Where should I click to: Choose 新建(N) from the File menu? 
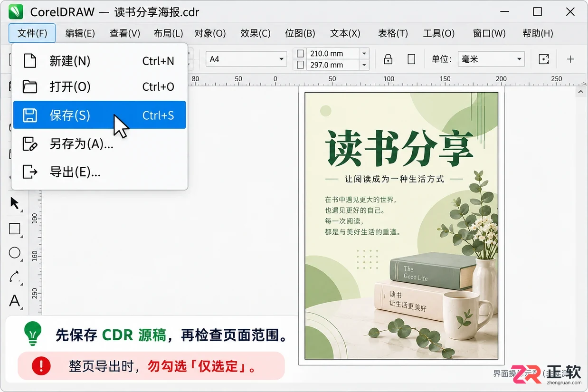click(x=99, y=61)
